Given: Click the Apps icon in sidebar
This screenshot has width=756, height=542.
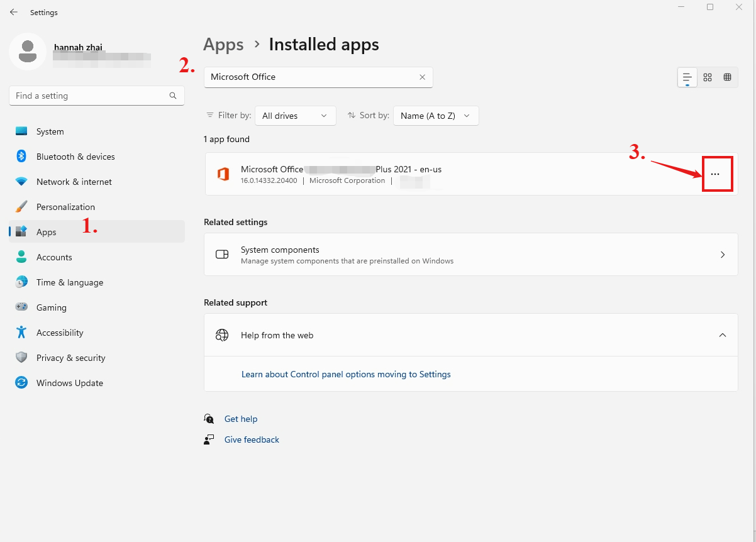Looking at the screenshot, I should coord(21,231).
